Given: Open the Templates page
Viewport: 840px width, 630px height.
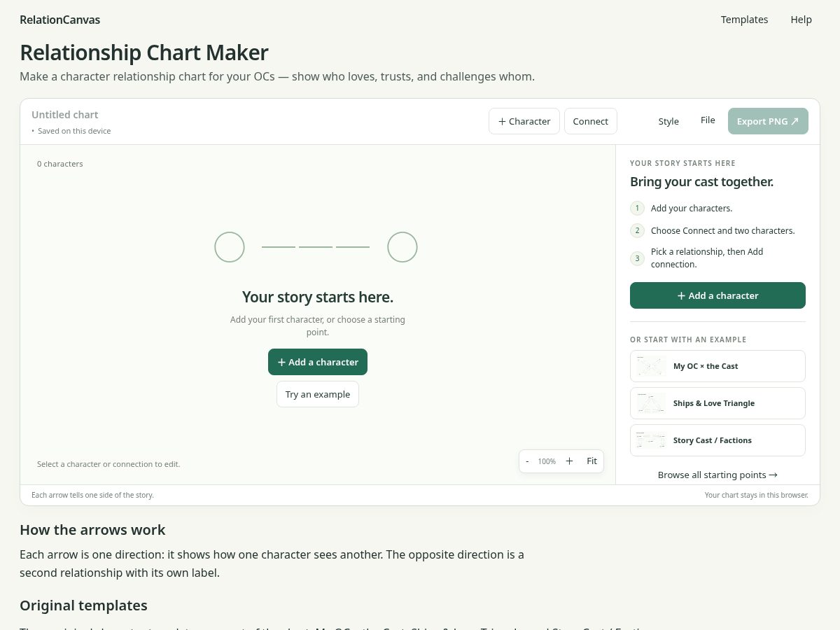Looking at the screenshot, I should click(744, 20).
